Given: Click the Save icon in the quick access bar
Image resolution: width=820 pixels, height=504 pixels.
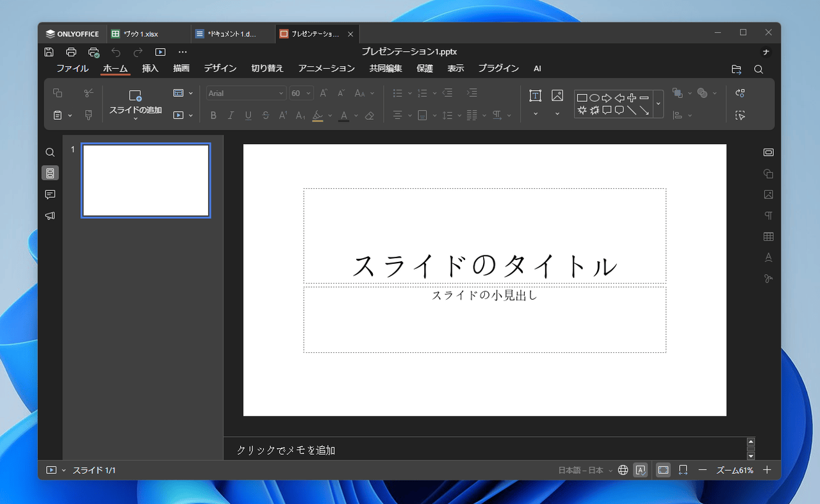Looking at the screenshot, I should coord(49,52).
